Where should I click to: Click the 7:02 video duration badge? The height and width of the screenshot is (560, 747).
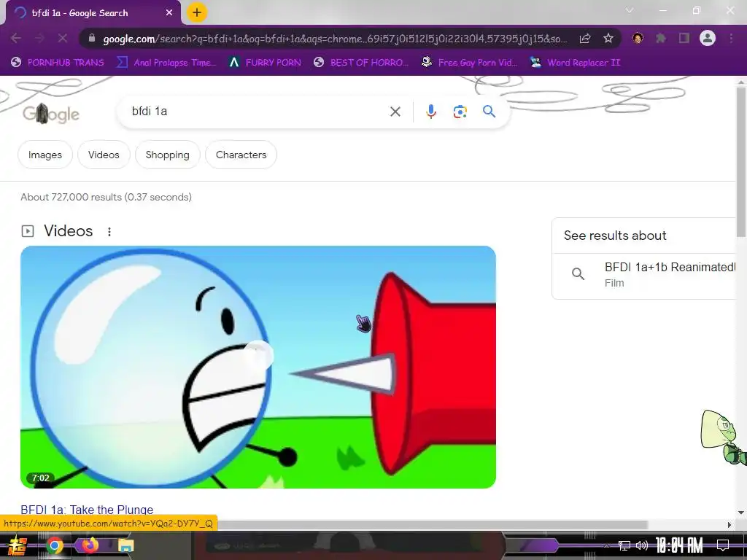coord(41,478)
